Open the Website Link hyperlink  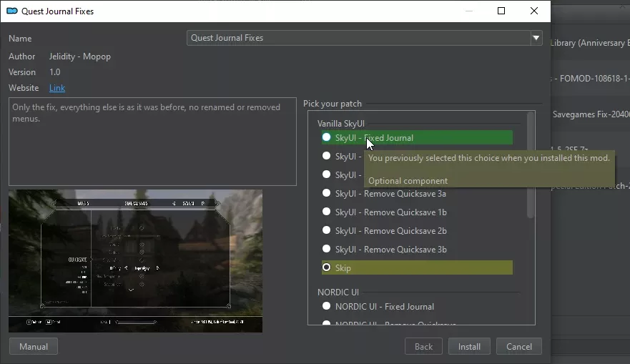[x=57, y=87]
